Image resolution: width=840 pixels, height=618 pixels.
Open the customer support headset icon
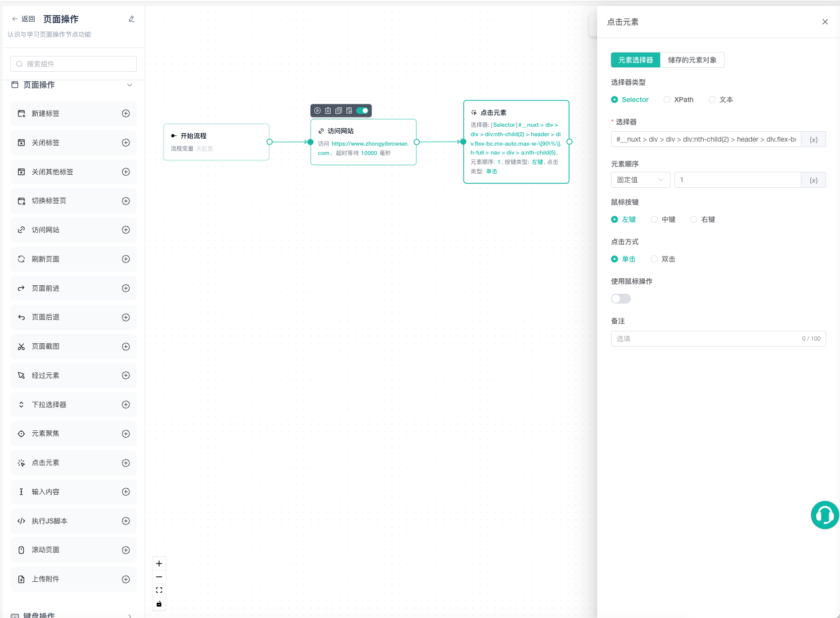pos(825,515)
